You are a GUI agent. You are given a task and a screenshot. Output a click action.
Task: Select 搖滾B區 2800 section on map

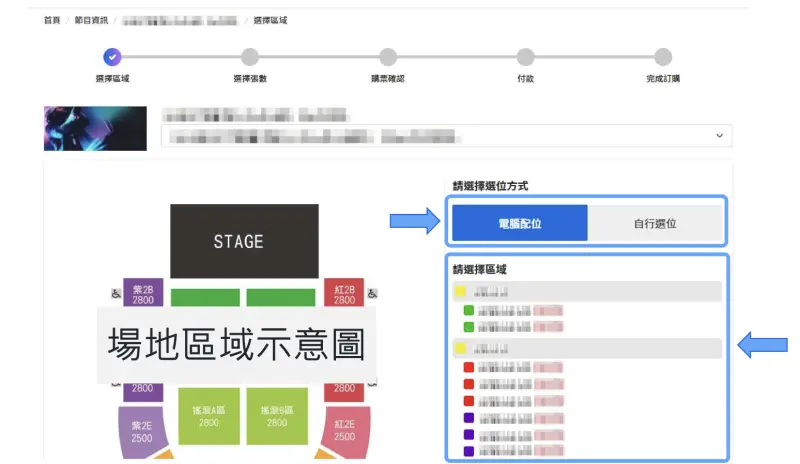click(277, 416)
